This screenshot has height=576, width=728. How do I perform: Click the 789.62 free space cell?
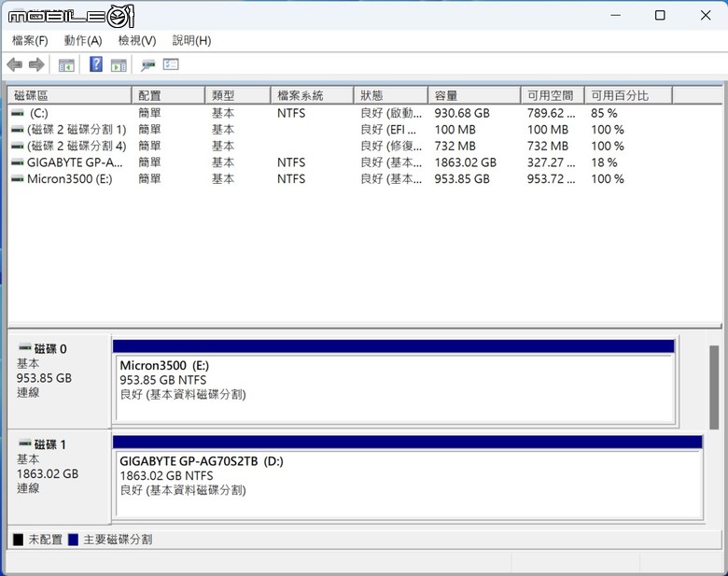[551, 113]
